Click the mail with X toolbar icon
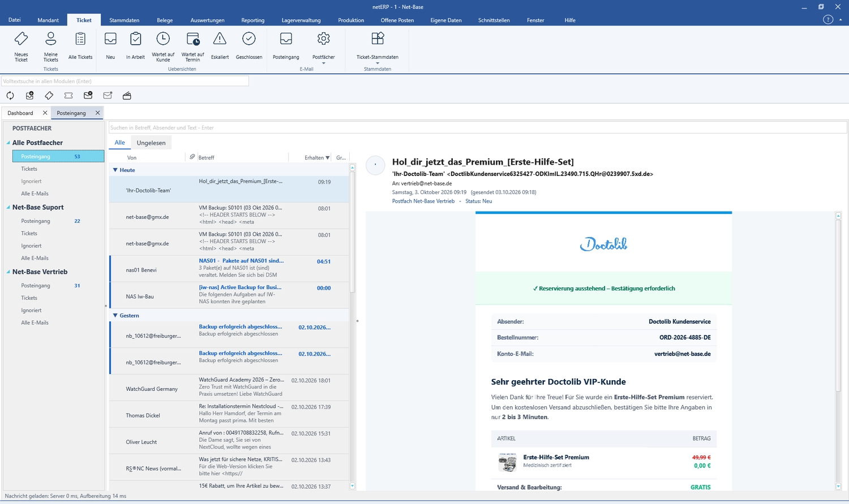This screenshot has height=504, width=849. 88,96
